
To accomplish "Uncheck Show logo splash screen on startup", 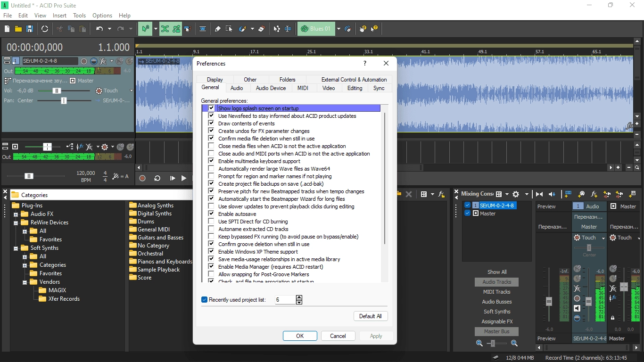I will 211,108.
